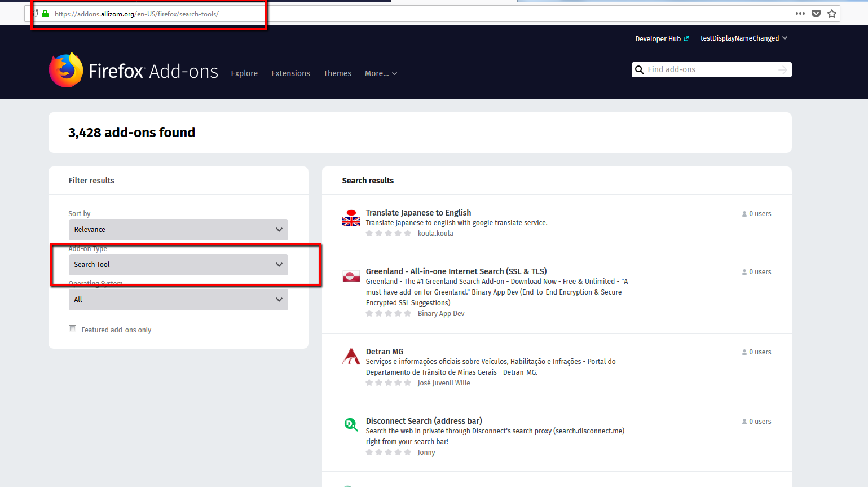The height and width of the screenshot is (487, 868).
Task: Click the Firefox Add-ons site title
Action: pyautogui.click(x=153, y=71)
